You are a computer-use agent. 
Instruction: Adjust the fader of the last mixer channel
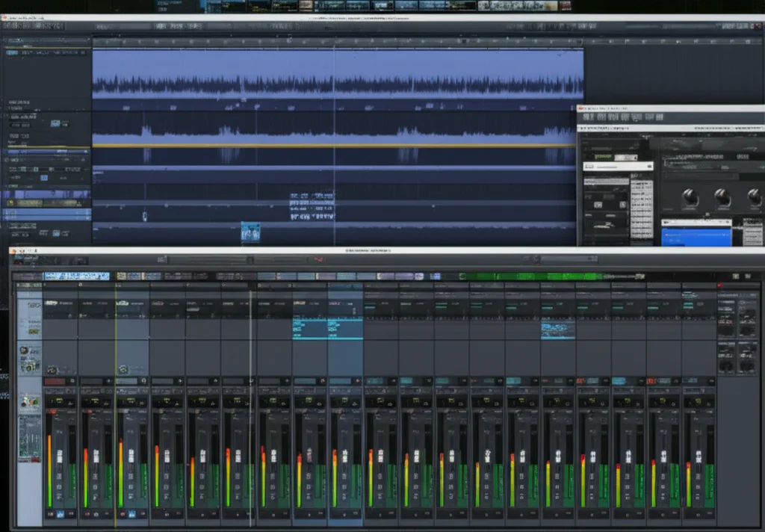pos(699,457)
